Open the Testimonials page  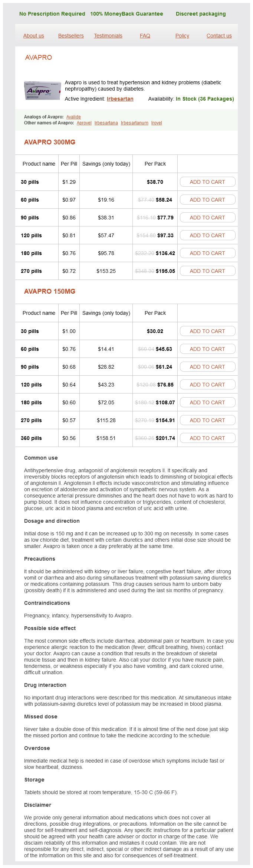click(108, 36)
